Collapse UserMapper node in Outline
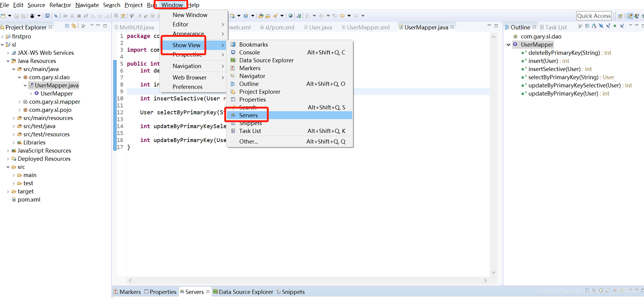Image resolution: width=644 pixels, height=298 pixels. 508,45
